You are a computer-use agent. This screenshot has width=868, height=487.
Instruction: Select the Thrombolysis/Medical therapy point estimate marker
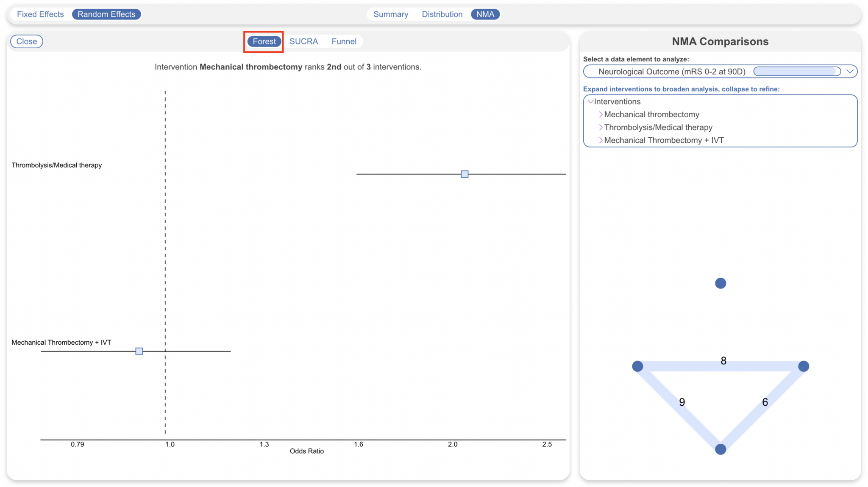(465, 174)
